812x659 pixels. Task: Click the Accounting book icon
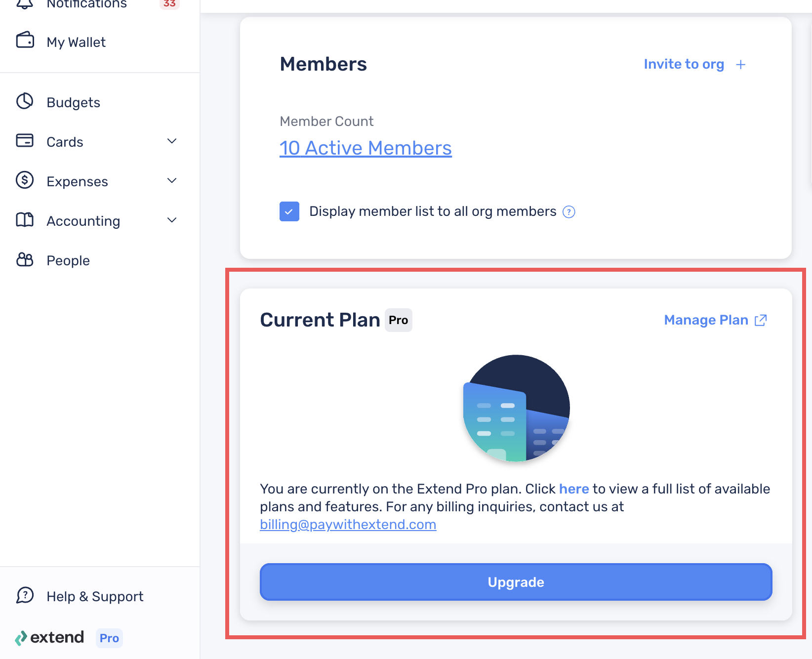coord(25,220)
